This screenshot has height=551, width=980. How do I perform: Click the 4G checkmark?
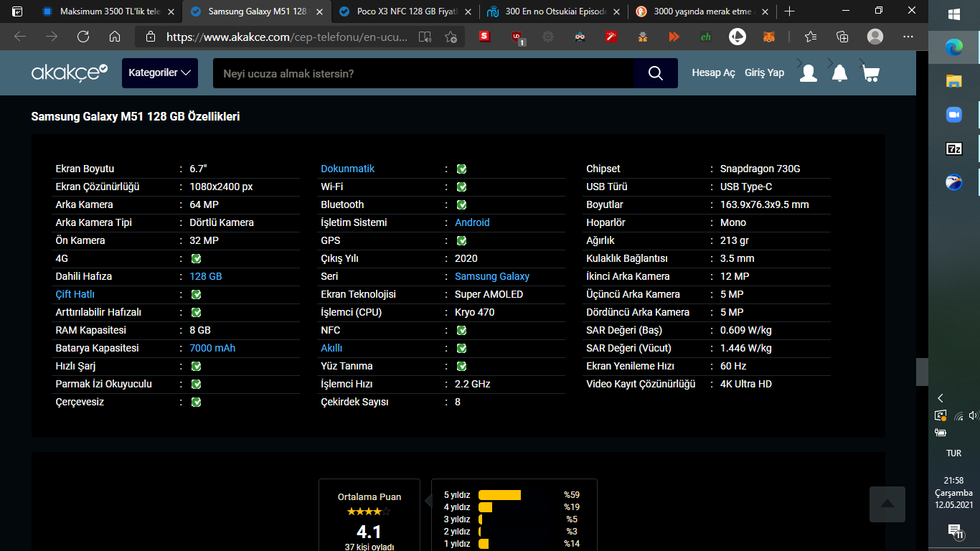[196, 258]
